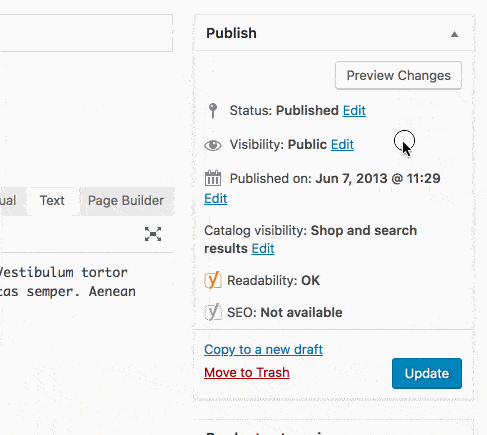Edit the Catalog visibility setting
Screen dimensions: 487x435
263,249
